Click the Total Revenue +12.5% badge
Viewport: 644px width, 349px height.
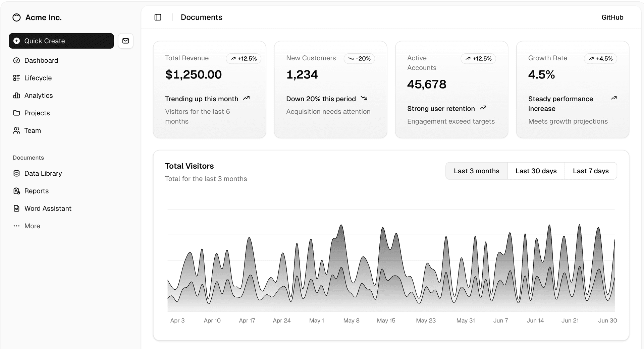pyautogui.click(x=244, y=59)
